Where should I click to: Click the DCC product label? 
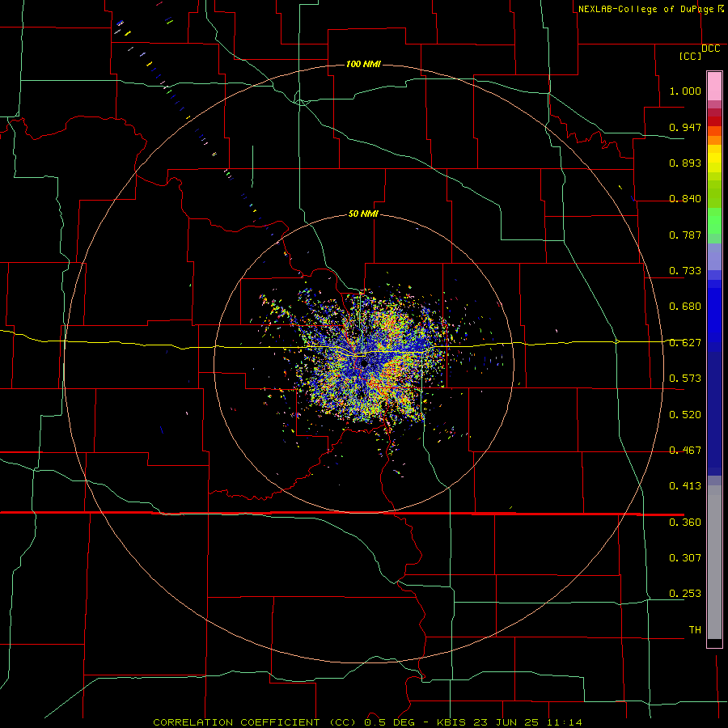[x=710, y=49]
